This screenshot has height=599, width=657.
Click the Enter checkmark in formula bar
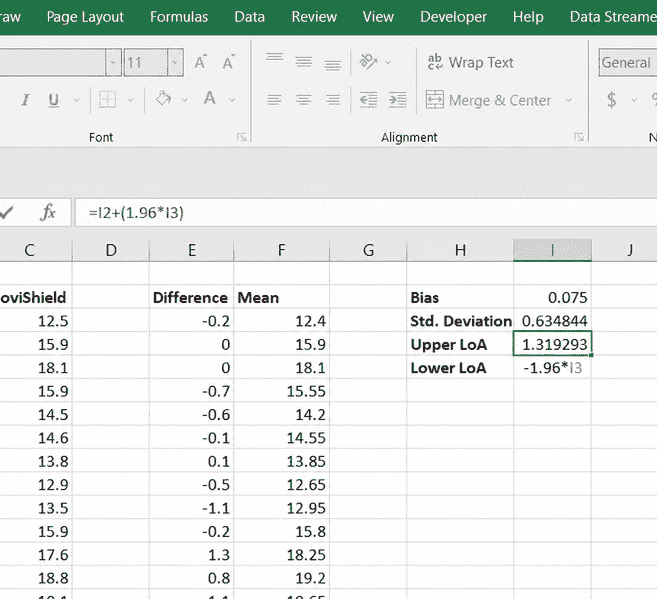6,213
